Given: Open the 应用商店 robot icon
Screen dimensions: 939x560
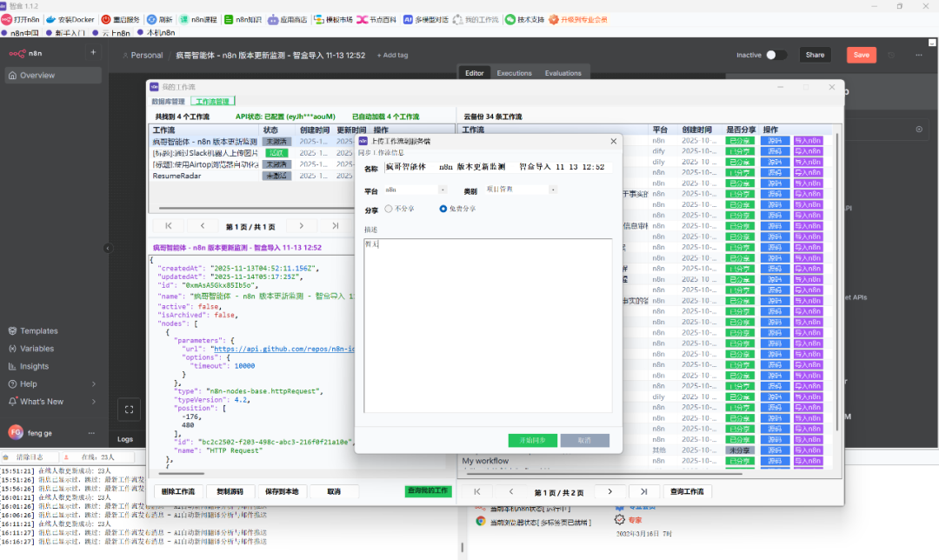Looking at the screenshot, I should [x=273, y=20].
